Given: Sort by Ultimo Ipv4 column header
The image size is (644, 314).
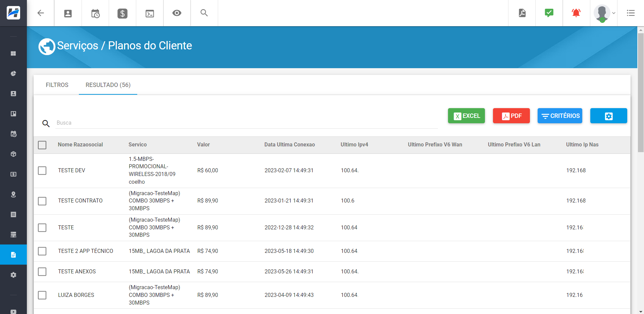Looking at the screenshot, I should (354, 145).
